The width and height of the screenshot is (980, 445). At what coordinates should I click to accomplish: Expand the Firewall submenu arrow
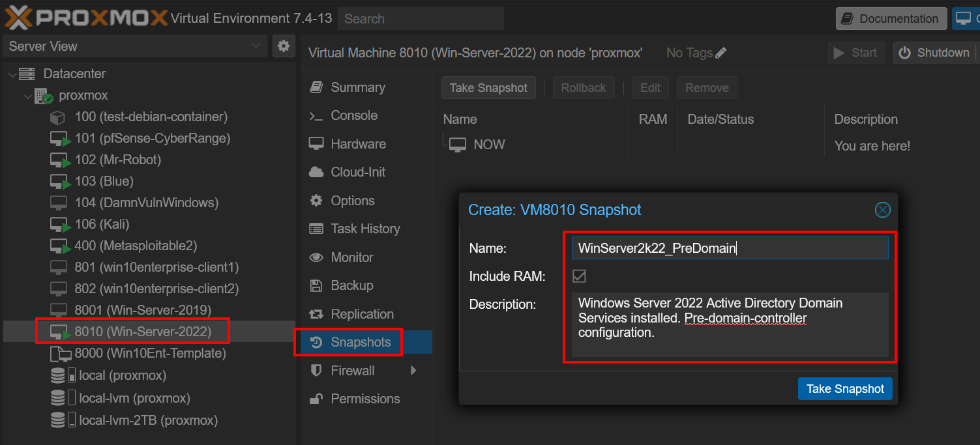coord(413,371)
